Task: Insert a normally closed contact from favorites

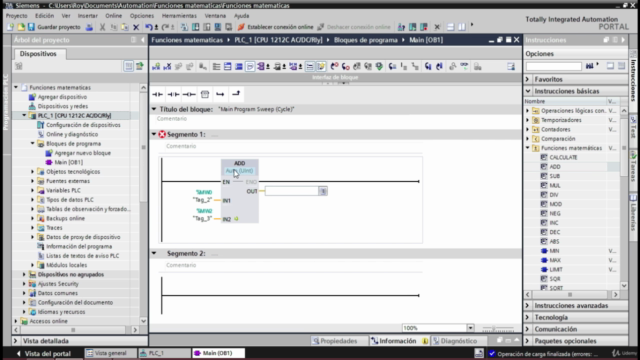Action: pyautogui.click(x=173, y=94)
